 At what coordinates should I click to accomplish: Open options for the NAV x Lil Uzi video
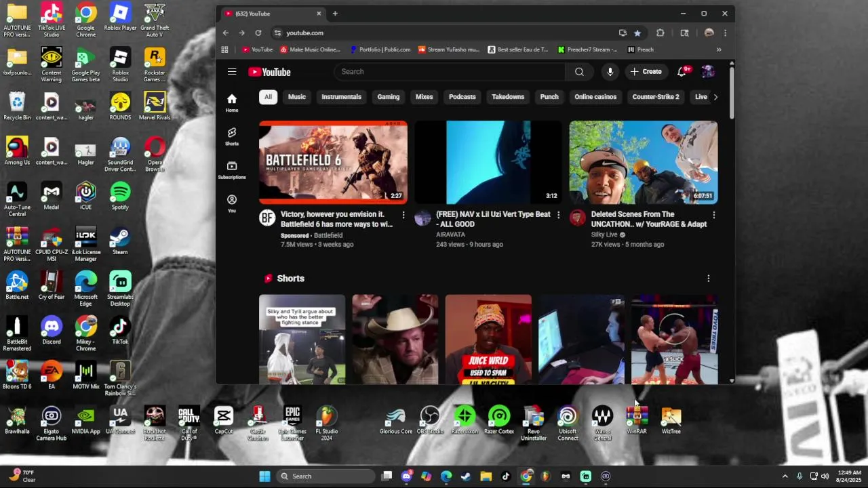pyautogui.click(x=559, y=215)
